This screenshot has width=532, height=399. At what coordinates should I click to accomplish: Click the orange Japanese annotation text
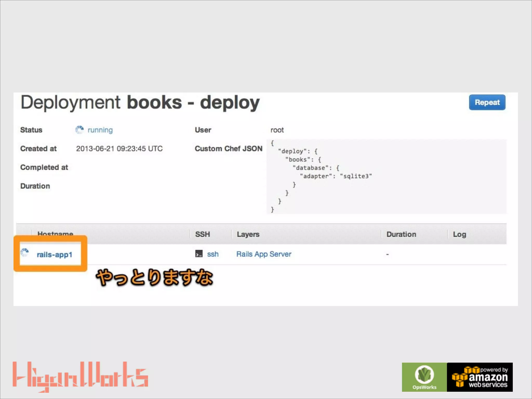[155, 277]
